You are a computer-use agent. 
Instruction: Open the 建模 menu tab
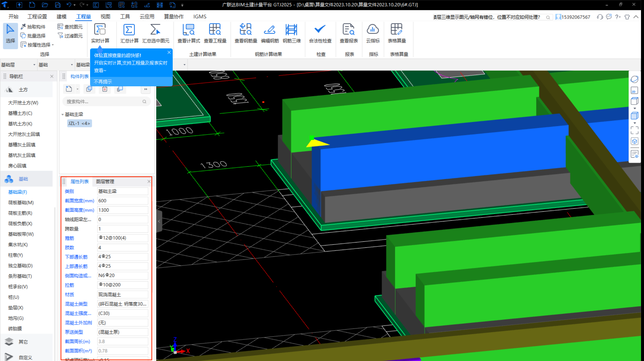(62, 17)
